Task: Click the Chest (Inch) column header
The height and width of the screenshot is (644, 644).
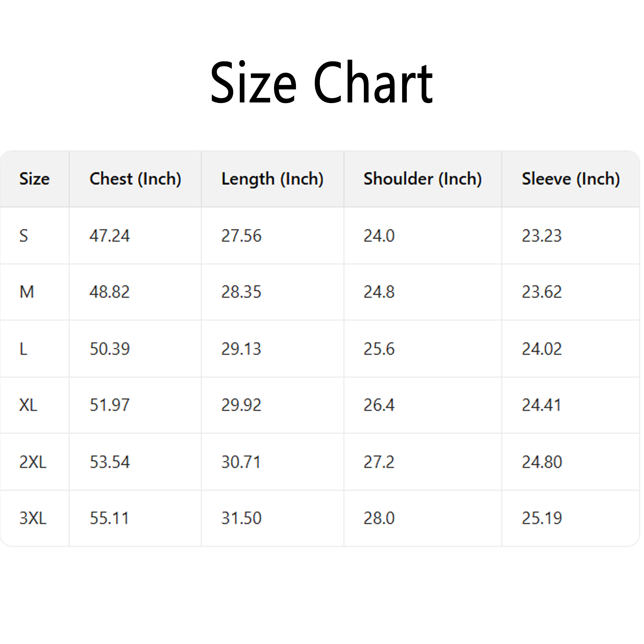Action: [x=135, y=179]
